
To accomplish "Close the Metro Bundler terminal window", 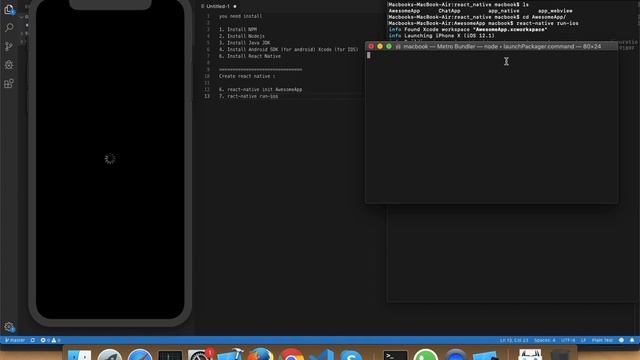I will click(x=371, y=46).
